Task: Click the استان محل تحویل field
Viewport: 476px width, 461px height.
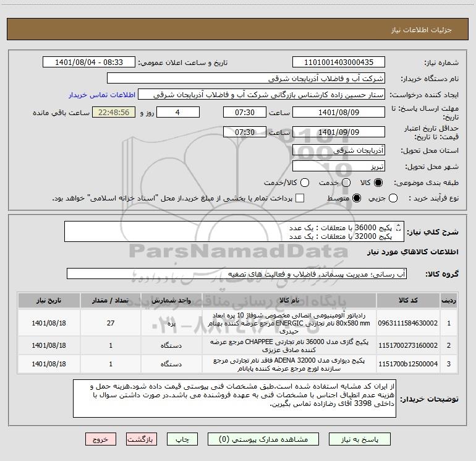Action: (339, 150)
